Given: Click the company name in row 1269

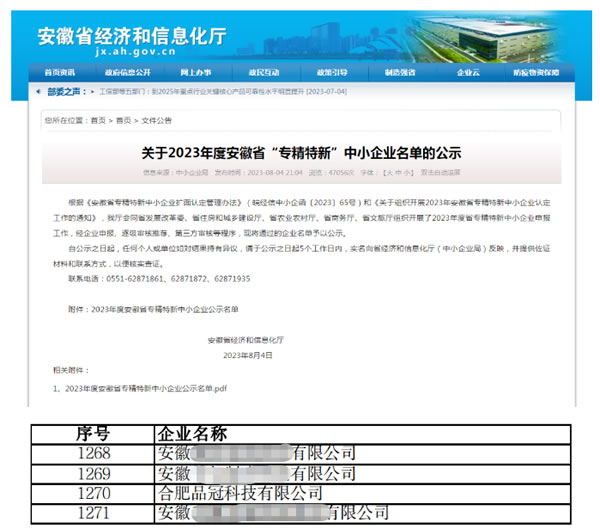Looking at the screenshot, I should 257,474.
